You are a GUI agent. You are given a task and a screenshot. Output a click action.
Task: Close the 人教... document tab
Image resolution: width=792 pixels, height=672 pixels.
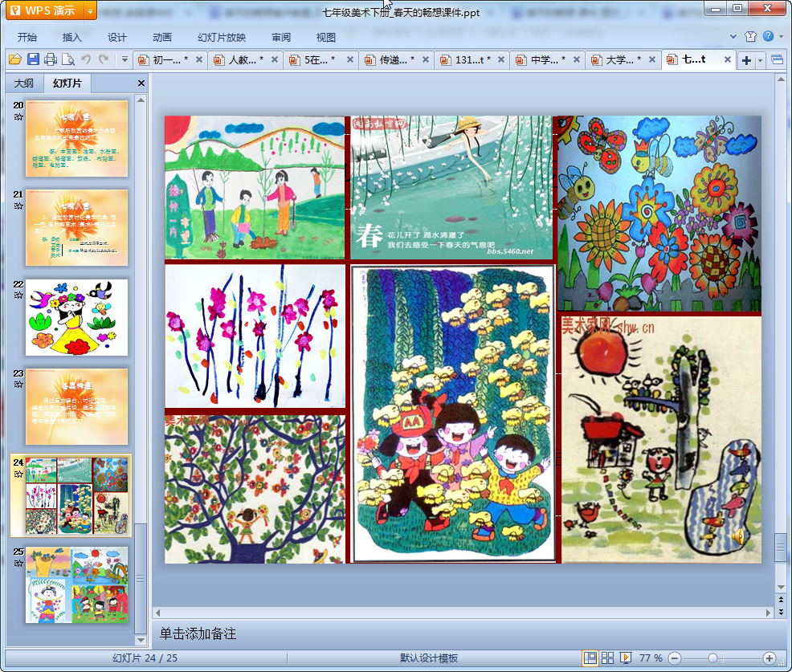[x=274, y=59]
